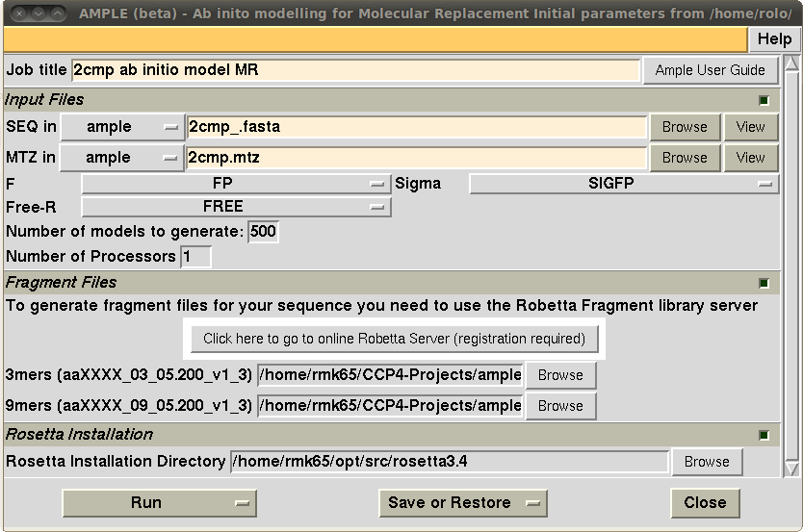The height and width of the screenshot is (532, 803).
Task: Edit the SEQ in filename field
Action: 417,127
